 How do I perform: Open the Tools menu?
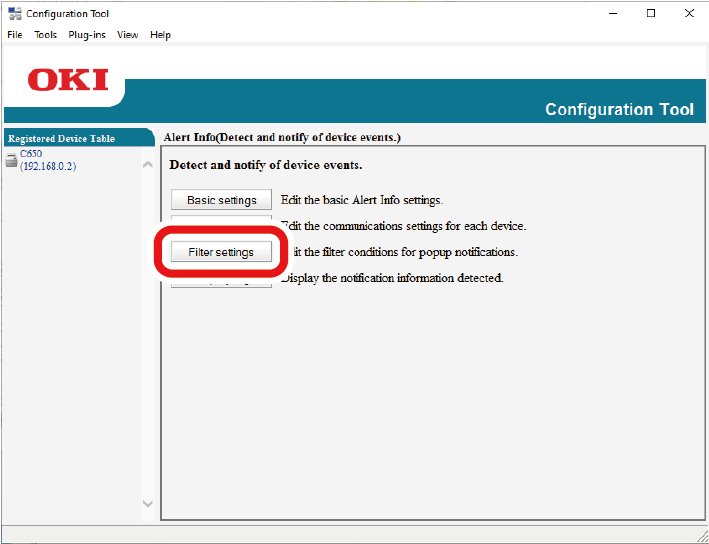point(46,35)
